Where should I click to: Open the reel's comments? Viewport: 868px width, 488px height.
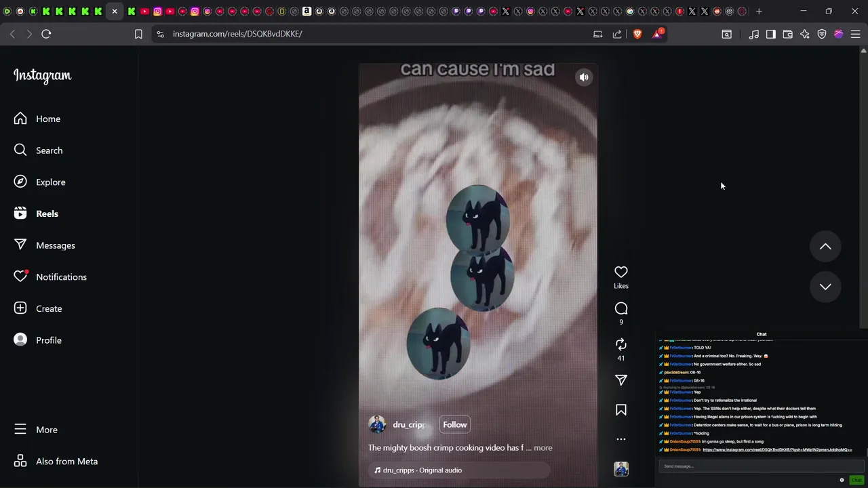621,308
